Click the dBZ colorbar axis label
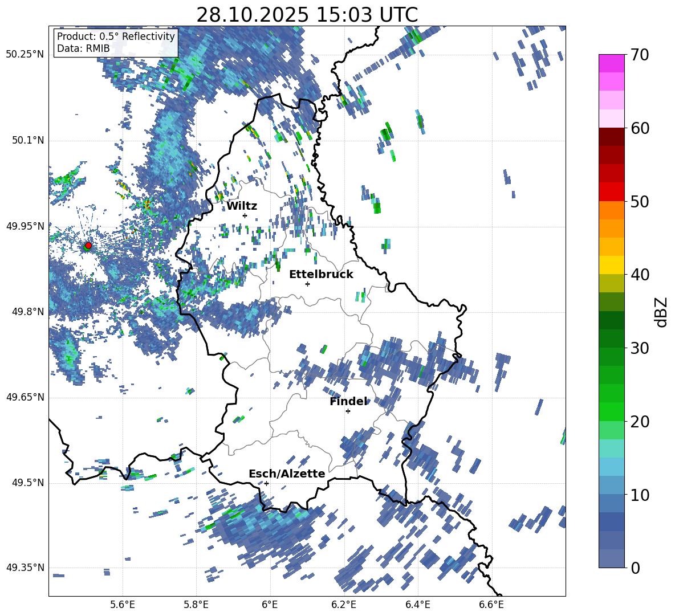 [x=662, y=312]
